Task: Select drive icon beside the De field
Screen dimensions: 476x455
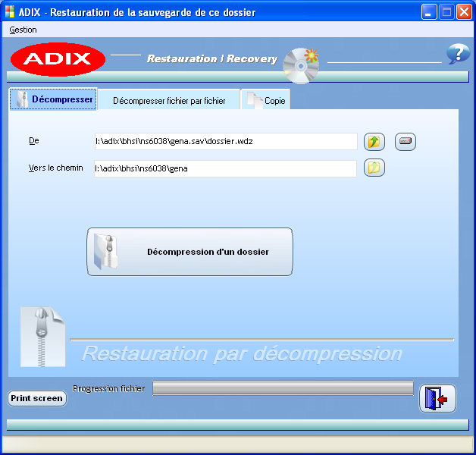Action: [406, 142]
